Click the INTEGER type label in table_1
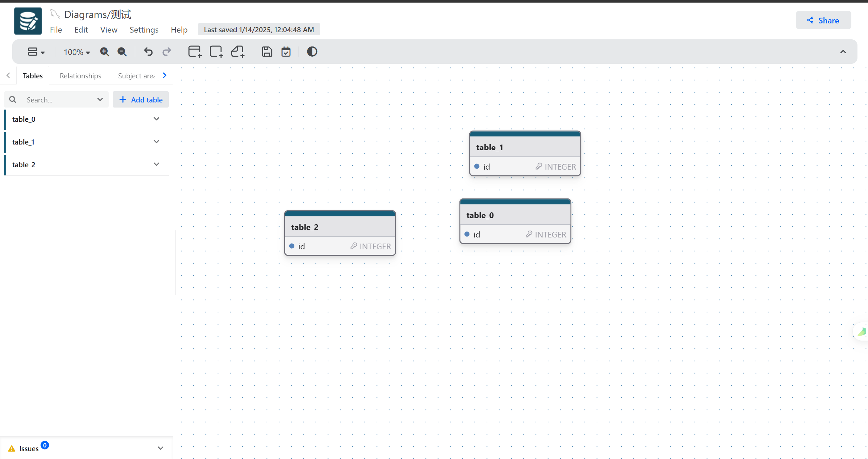868x459 pixels. pos(560,167)
